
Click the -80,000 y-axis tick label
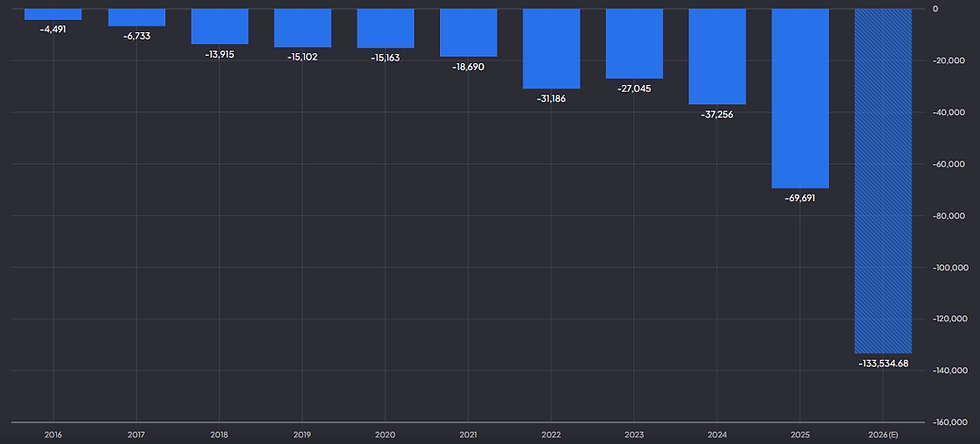[x=950, y=216]
